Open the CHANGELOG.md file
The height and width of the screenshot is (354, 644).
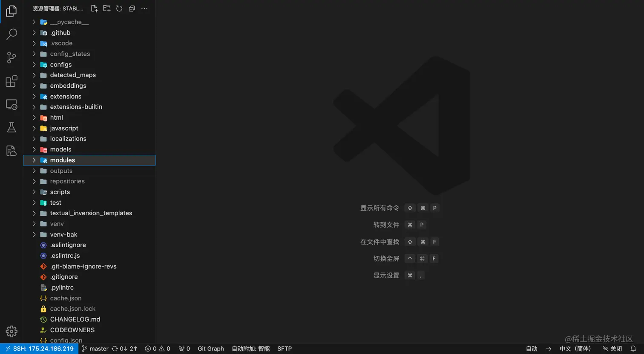[x=89, y=320]
